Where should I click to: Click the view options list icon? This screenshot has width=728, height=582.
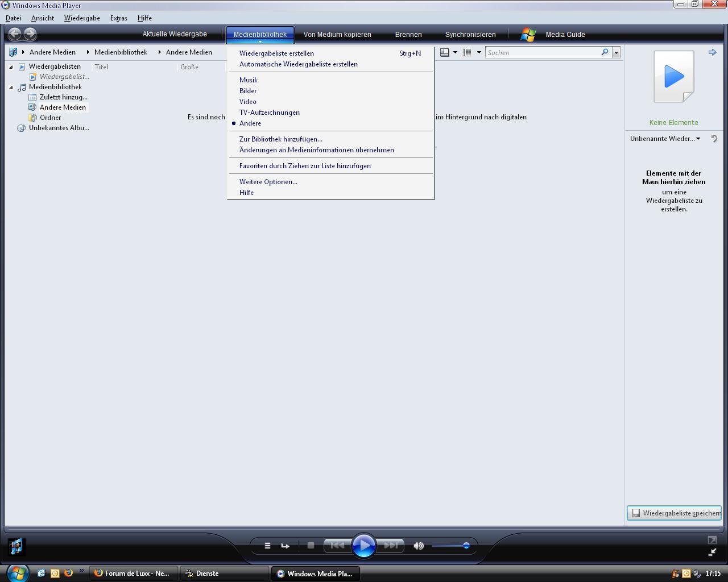(467, 52)
